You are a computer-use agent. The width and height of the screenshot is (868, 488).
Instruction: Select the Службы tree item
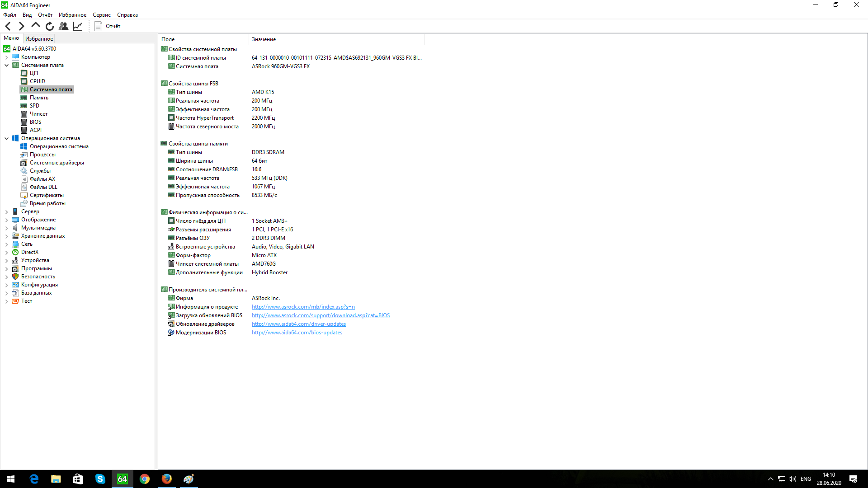click(40, 171)
